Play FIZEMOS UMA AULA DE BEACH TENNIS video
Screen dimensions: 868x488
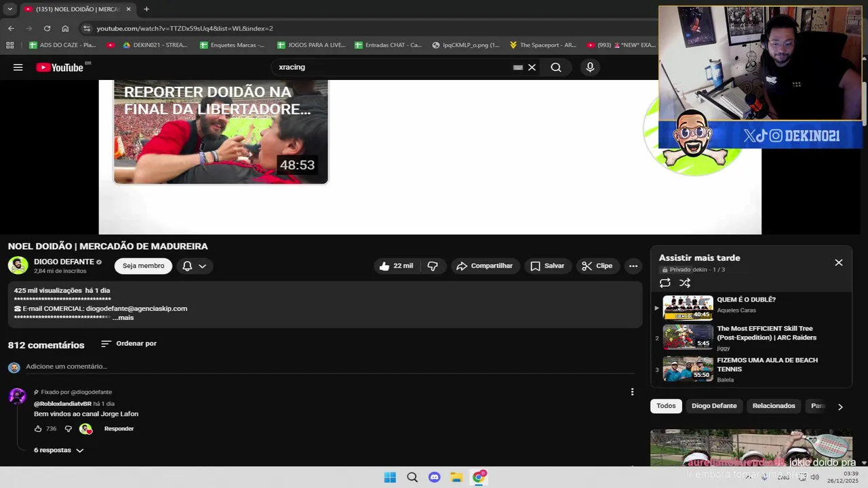pyautogui.click(x=751, y=369)
